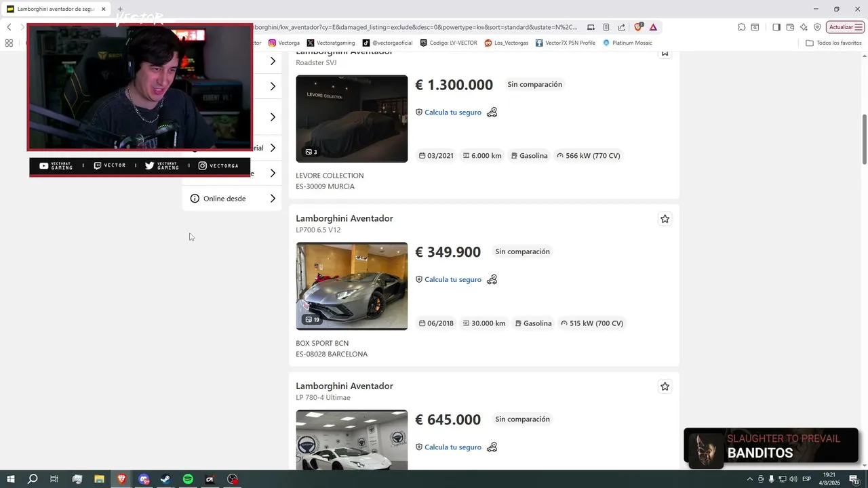Open the Todos los favoritos folder
This screenshot has width=868, height=488.
(x=833, y=43)
